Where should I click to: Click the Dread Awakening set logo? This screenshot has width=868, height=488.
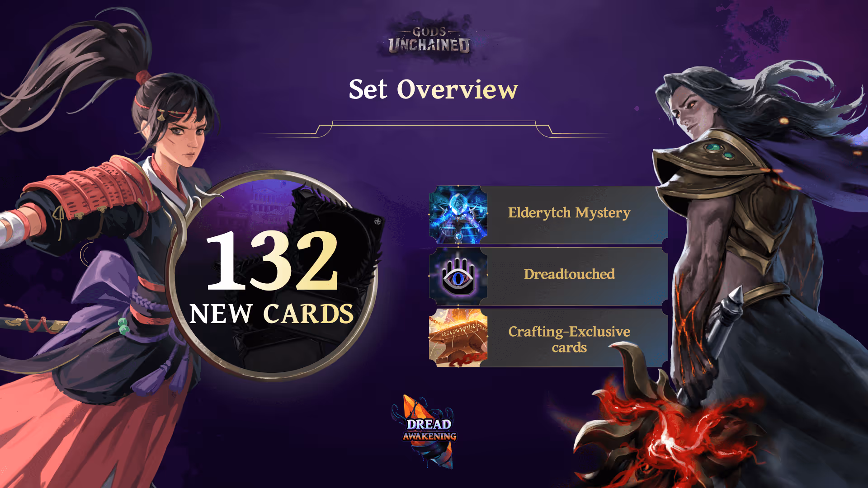pyautogui.click(x=429, y=431)
